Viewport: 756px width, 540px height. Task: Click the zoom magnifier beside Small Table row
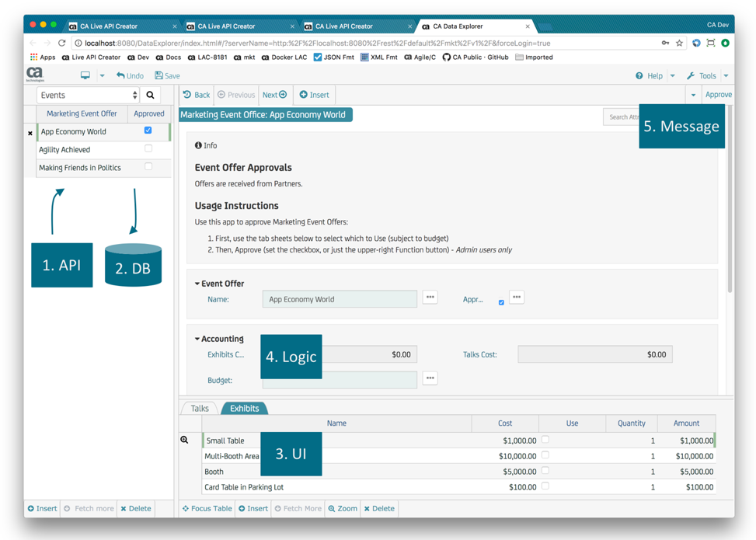click(185, 440)
